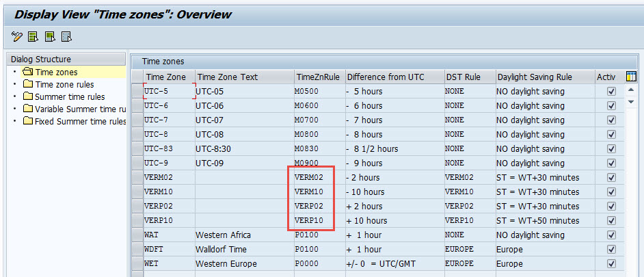Toggle the Active checkbox for UTC-5 row
Screen dimensions: 644x277
(x=611, y=91)
